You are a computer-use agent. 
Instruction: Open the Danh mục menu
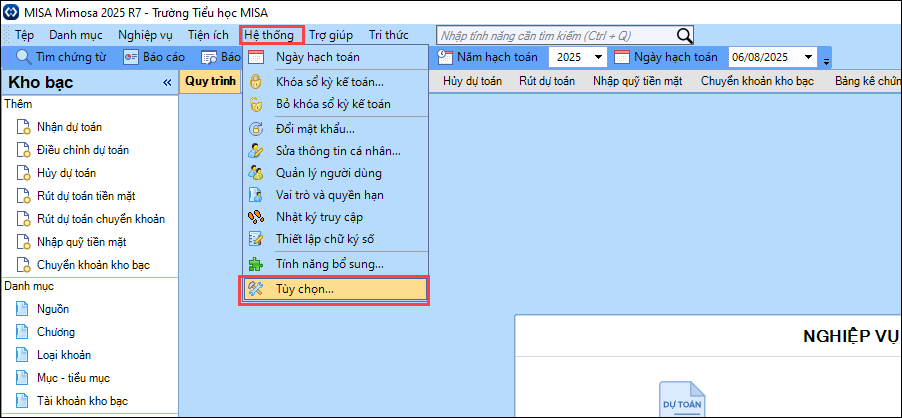76,35
